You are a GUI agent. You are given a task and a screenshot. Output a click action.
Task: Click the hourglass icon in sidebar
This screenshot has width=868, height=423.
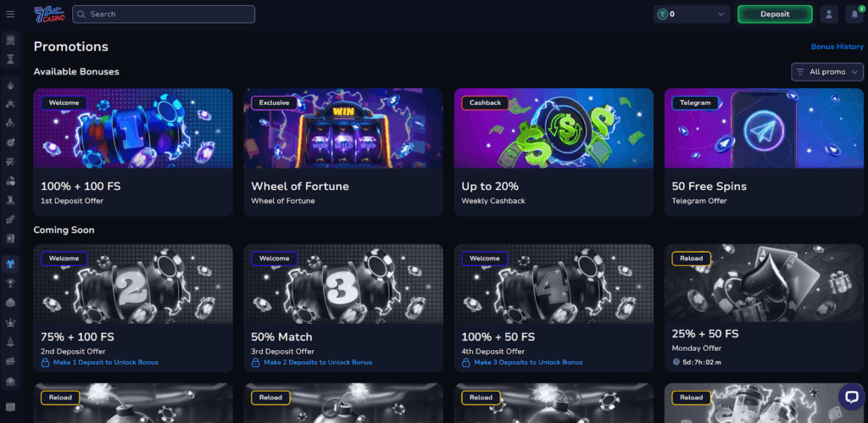(x=10, y=59)
